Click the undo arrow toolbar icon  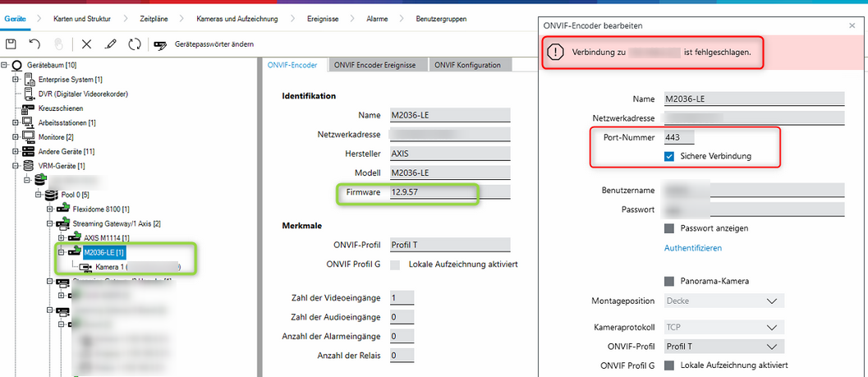[34, 44]
